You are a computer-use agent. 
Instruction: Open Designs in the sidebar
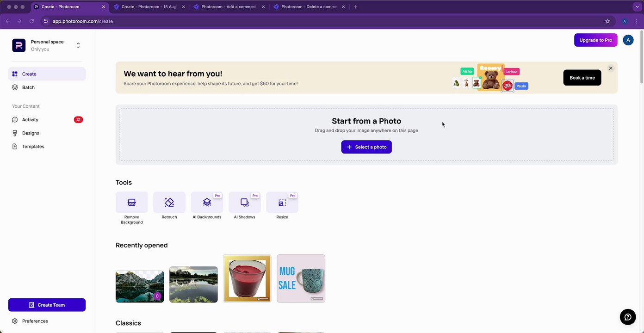pos(47,133)
